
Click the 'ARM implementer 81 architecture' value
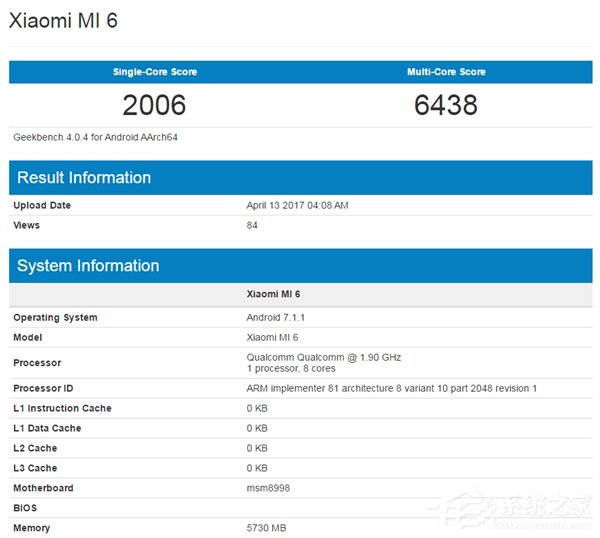point(391,388)
